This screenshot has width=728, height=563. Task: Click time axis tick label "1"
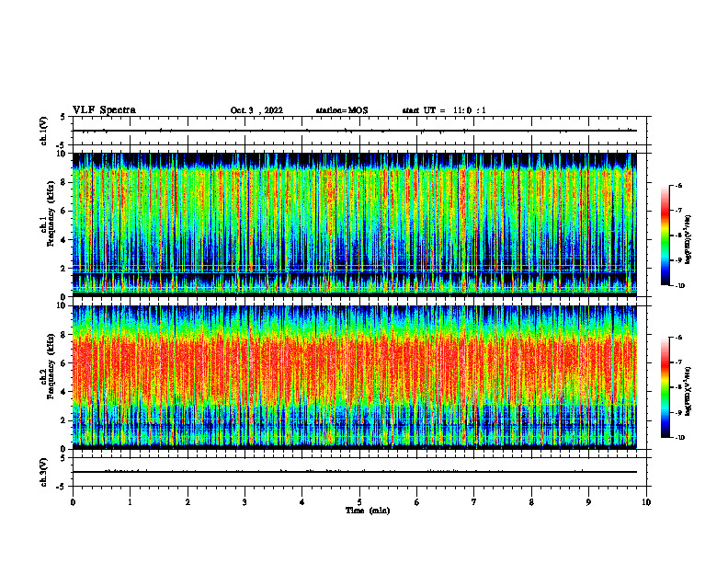tap(130, 502)
